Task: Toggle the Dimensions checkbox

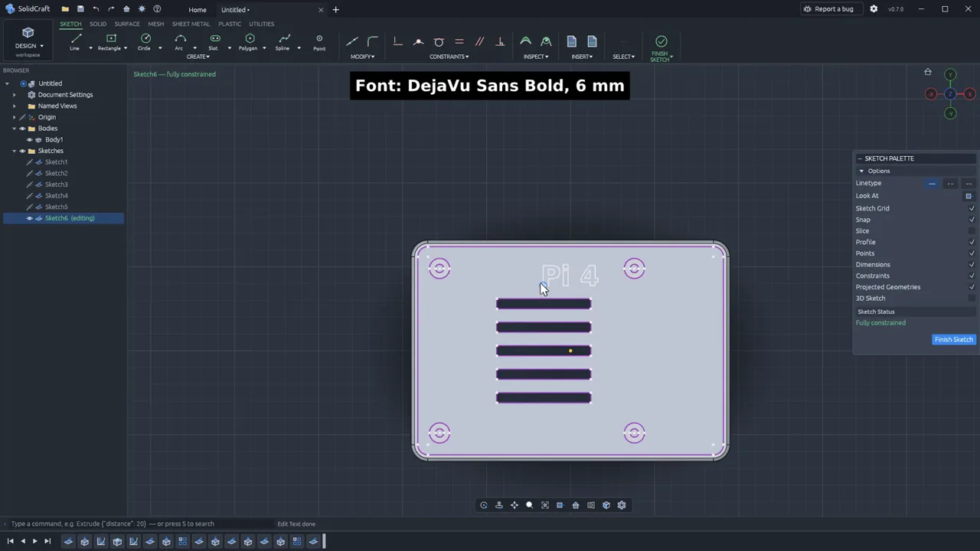Action: pyautogui.click(x=972, y=264)
